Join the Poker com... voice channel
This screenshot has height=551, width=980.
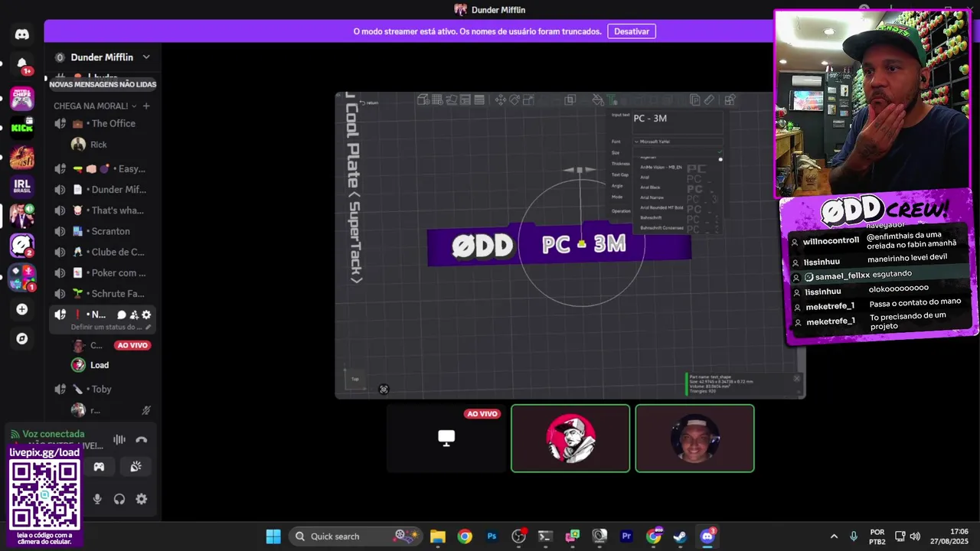click(x=103, y=272)
